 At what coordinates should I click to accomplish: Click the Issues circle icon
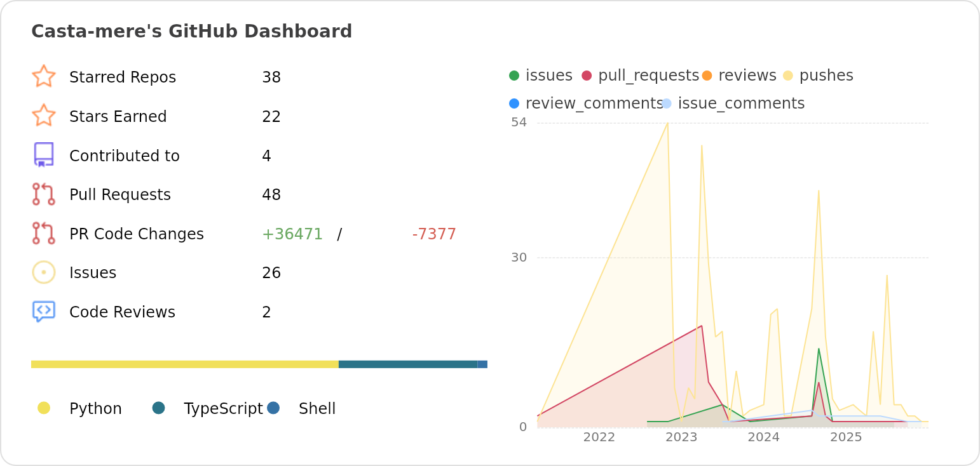point(44,272)
